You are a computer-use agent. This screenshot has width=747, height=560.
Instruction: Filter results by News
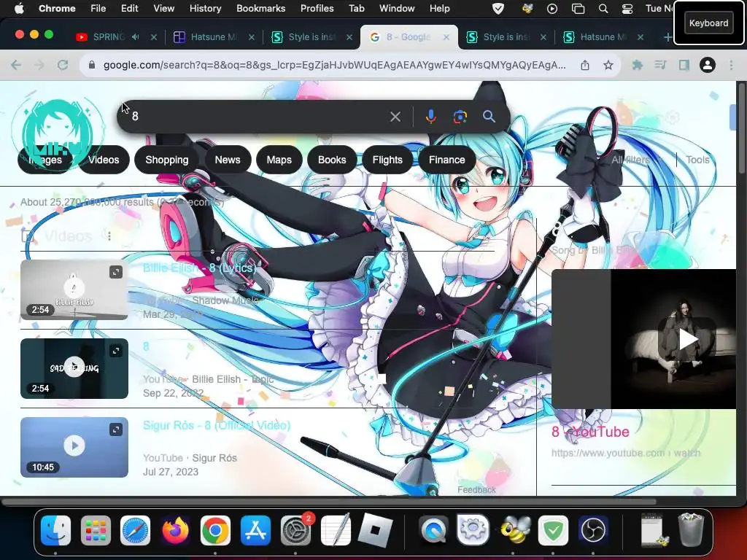coord(228,160)
